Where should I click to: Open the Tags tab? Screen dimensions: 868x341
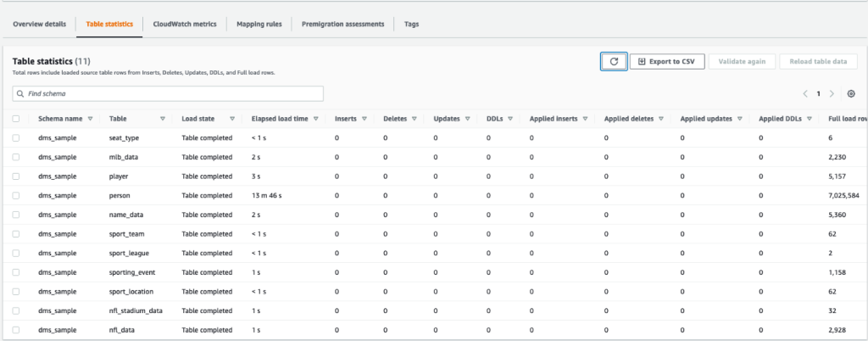pos(411,25)
